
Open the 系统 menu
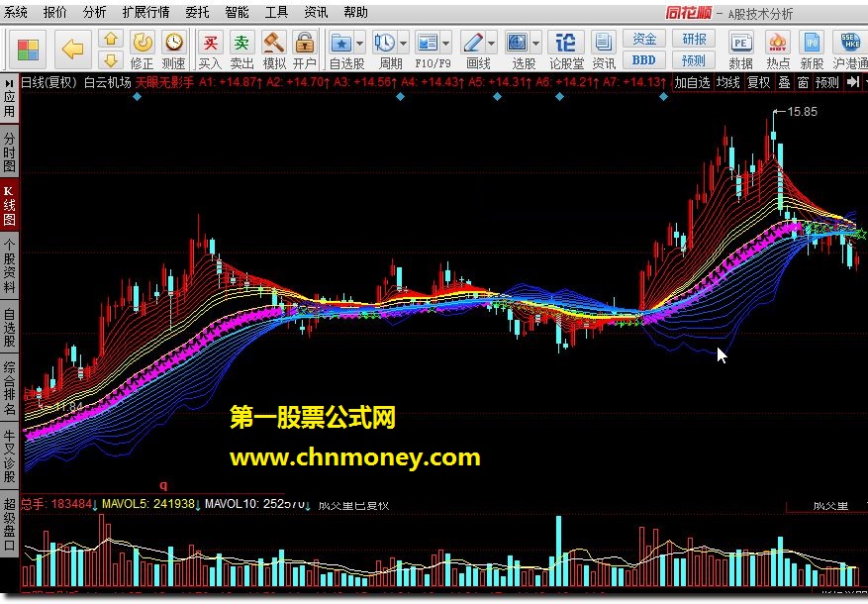pos(16,12)
